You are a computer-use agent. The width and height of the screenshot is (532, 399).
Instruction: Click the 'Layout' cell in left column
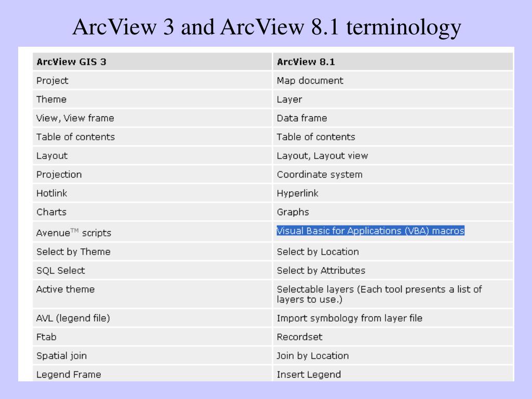tap(152, 156)
